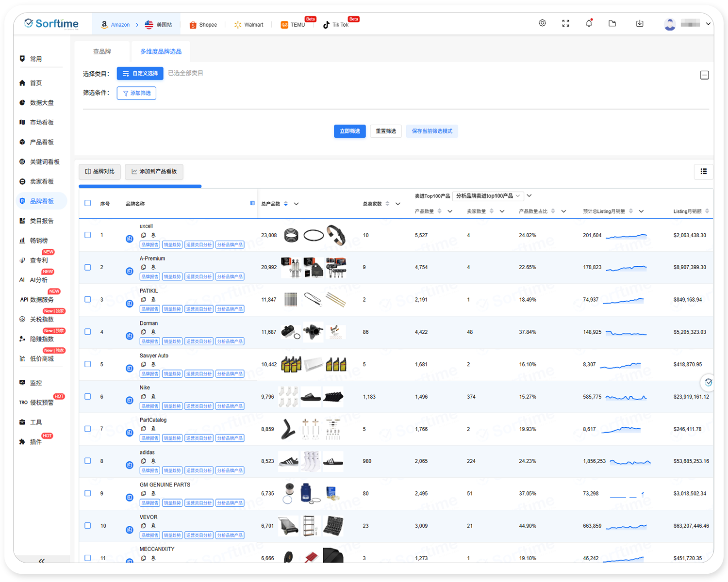Open the folder icon in top bar
This screenshot has width=728, height=582.
[x=612, y=23]
